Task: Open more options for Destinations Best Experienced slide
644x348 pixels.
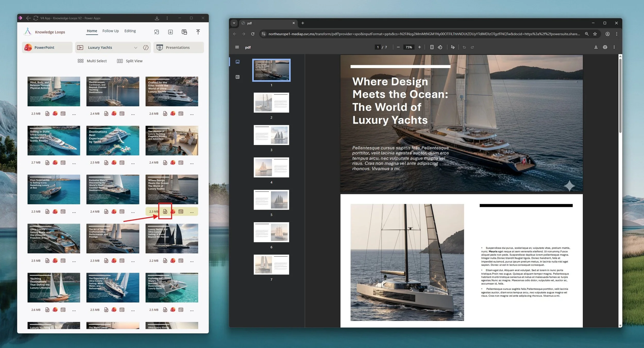Action: coord(133,163)
